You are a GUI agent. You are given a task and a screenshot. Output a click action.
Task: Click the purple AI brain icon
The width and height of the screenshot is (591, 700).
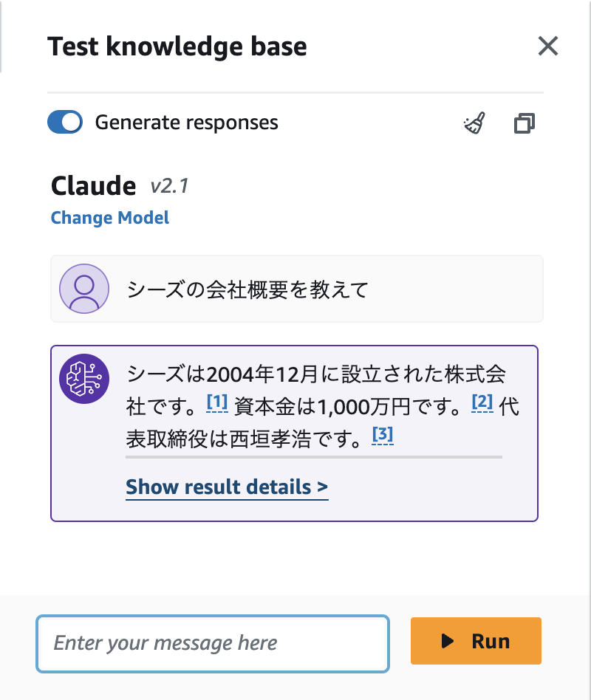tap(84, 379)
